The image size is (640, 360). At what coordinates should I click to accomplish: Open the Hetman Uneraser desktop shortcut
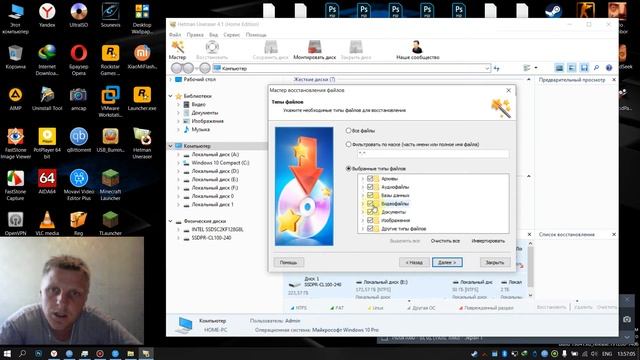coord(142,143)
